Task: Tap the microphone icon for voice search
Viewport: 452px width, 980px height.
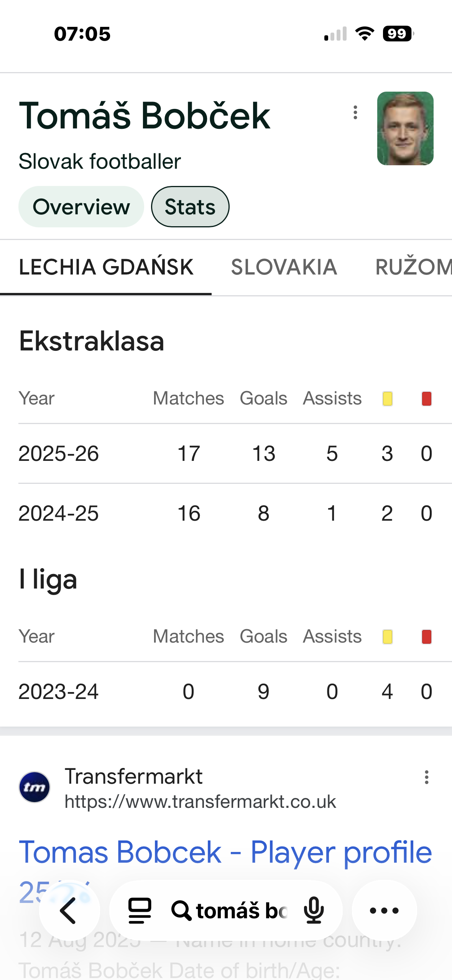Action: pyautogui.click(x=314, y=911)
